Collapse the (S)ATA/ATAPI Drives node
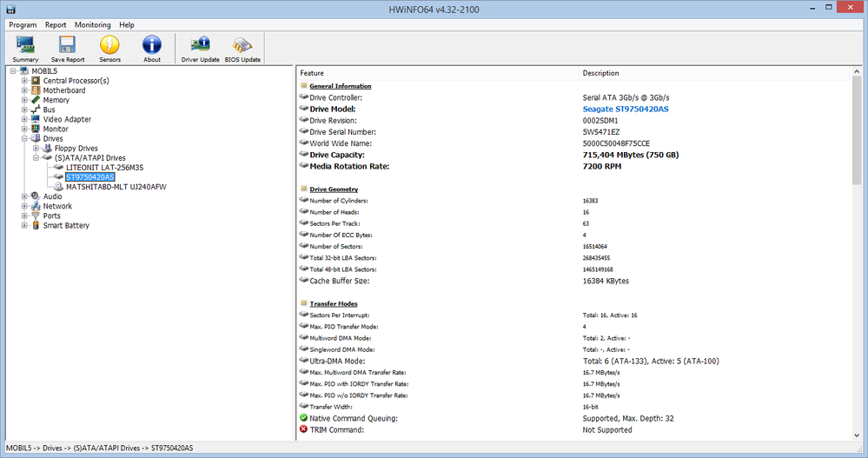This screenshot has width=868, height=458. click(36, 158)
